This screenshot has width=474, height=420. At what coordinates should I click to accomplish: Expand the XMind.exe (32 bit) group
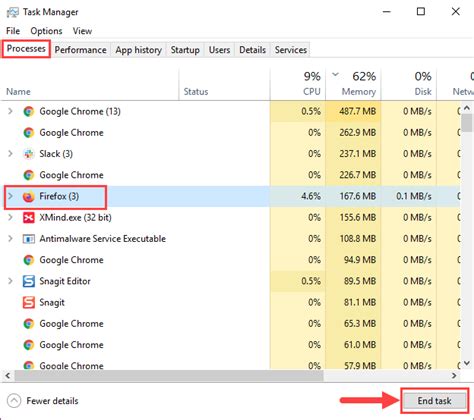click(10, 217)
